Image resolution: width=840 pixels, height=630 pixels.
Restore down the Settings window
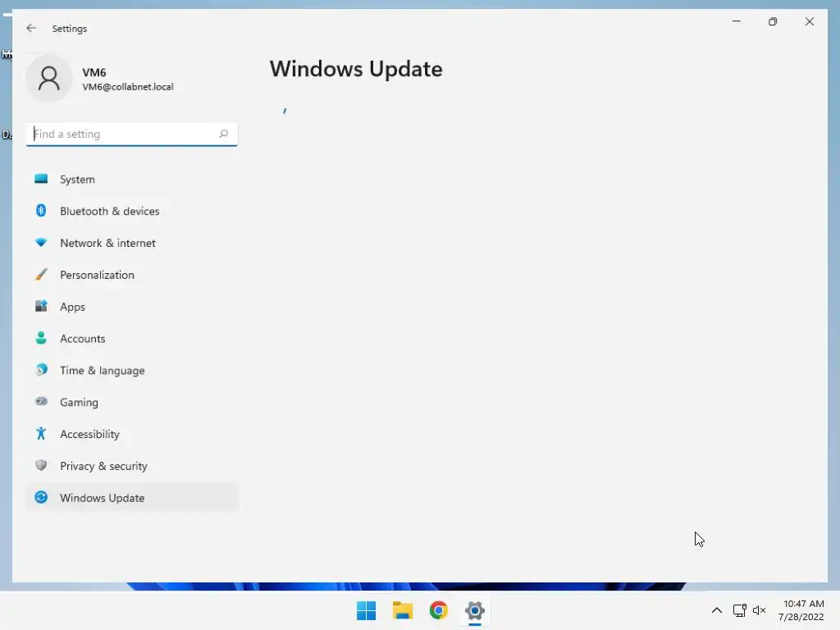(773, 21)
